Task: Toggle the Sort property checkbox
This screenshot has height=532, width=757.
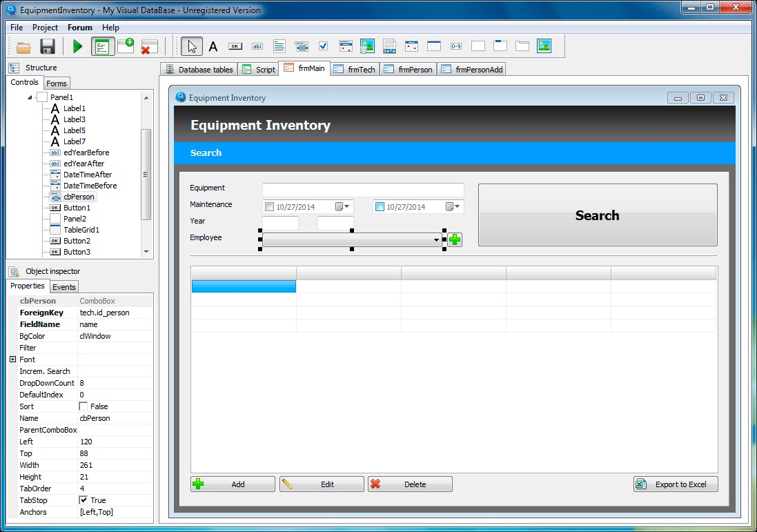Action: (83, 406)
